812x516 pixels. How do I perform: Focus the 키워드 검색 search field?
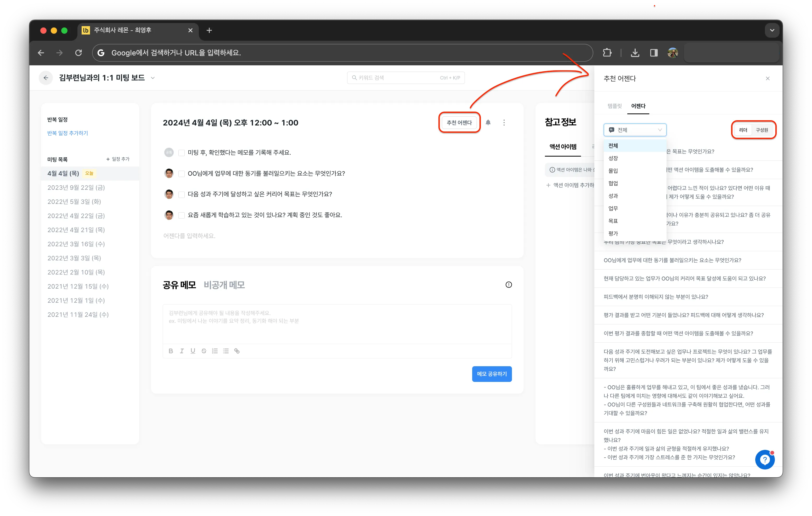(406, 78)
